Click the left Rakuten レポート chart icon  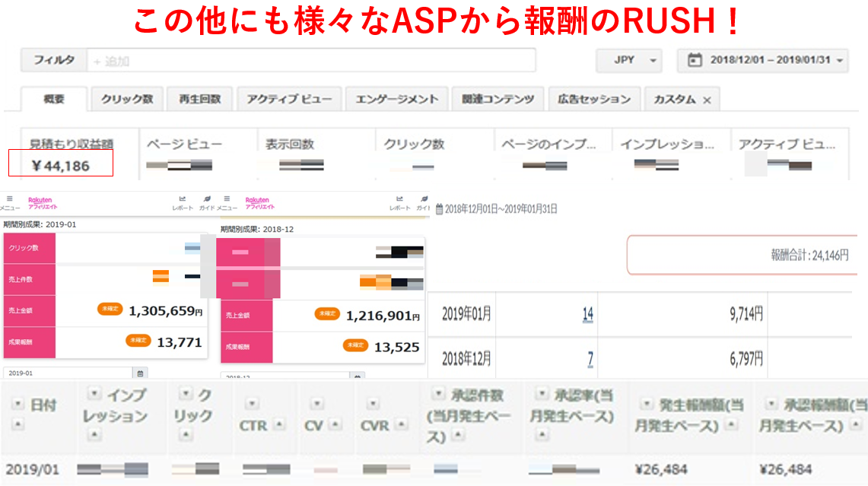coord(183,199)
